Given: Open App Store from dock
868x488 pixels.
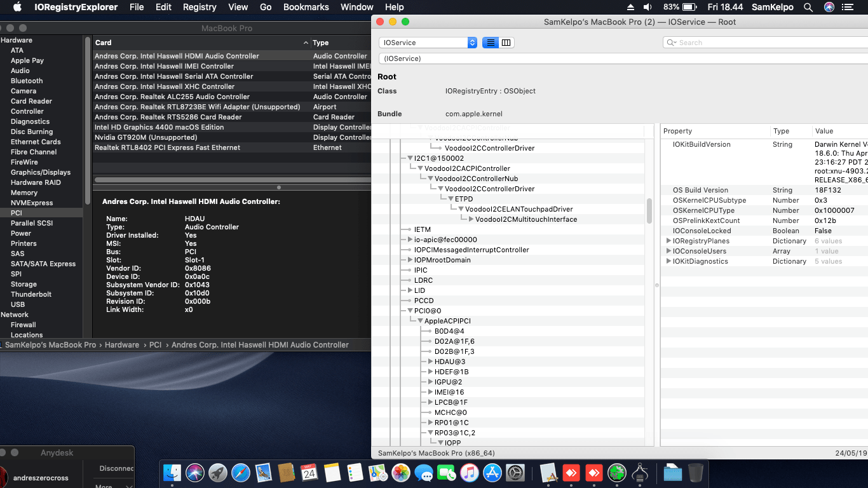Looking at the screenshot, I should 492,472.
